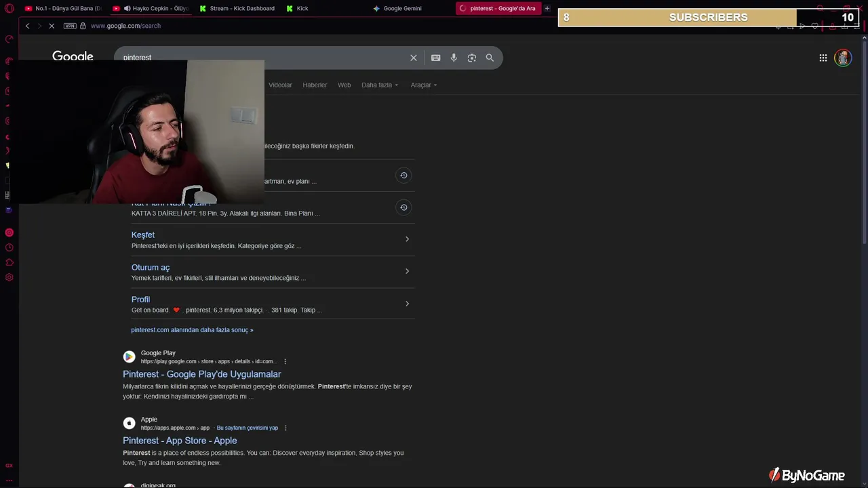Screen dimensions: 868x488
Task: Clear the Google search box text
Action: pyautogui.click(x=414, y=58)
